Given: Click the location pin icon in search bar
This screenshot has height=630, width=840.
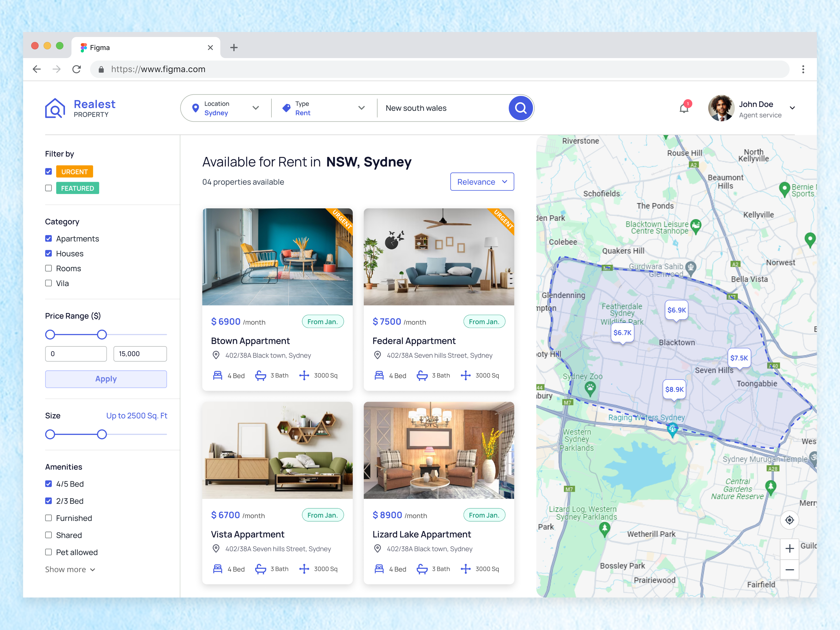Looking at the screenshot, I should pos(196,108).
